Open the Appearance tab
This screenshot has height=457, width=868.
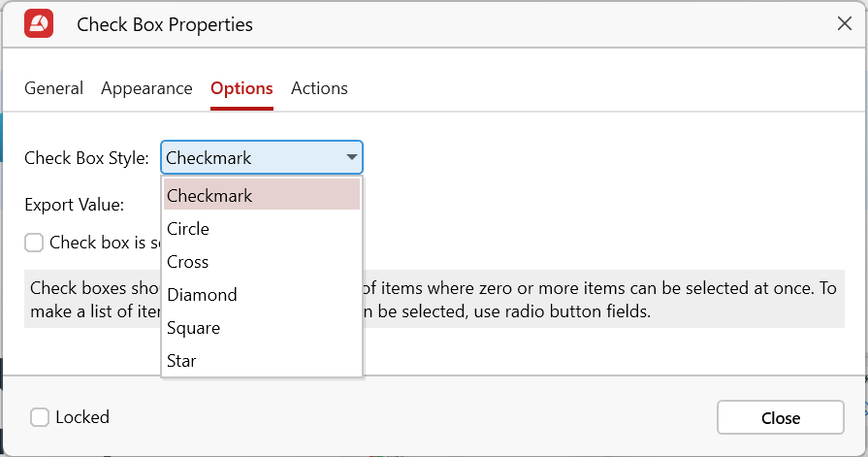coord(146,88)
